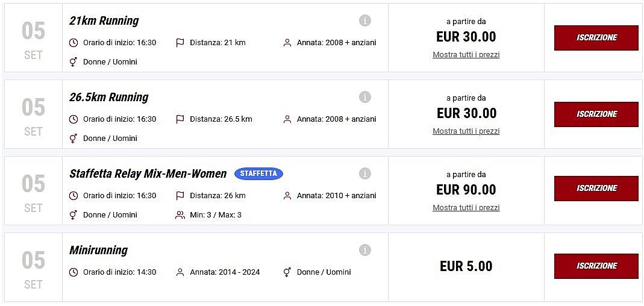Click the Minirunning info icon
The width and height of the screenshot is (644, 306).
[x=364, y=250]
